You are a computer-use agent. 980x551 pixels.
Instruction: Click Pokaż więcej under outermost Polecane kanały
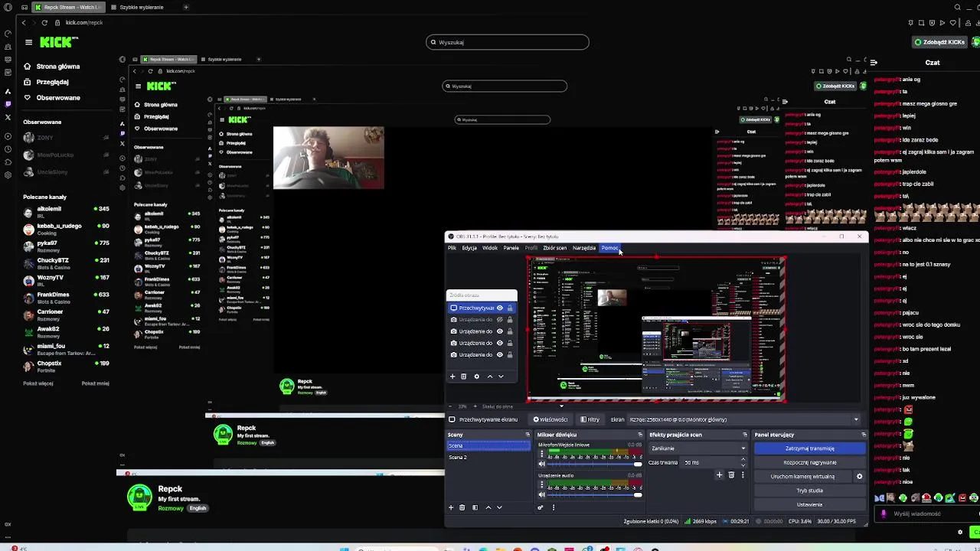click(38, 383)
